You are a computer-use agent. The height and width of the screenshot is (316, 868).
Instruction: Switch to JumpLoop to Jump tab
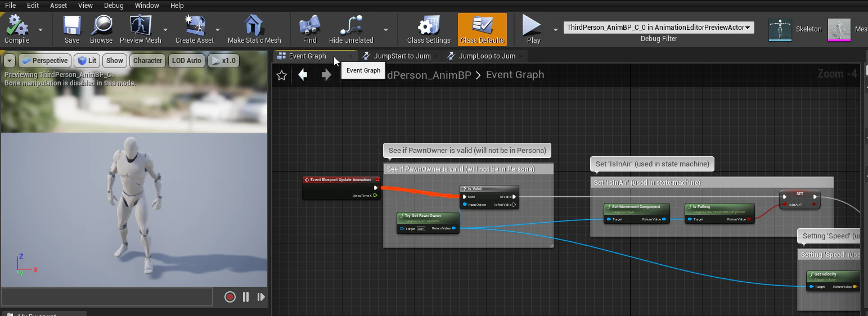pyautogui.click(x=487, y=56)
